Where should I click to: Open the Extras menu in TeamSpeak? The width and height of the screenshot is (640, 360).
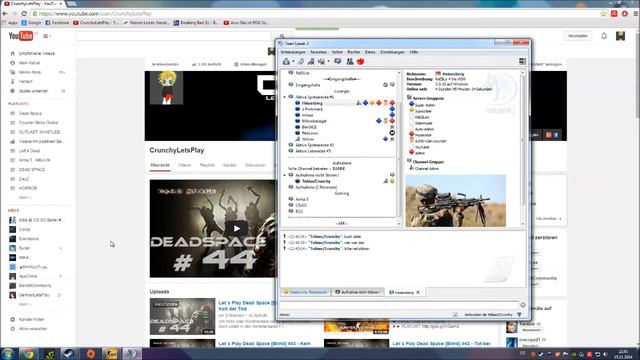[370, 52]
